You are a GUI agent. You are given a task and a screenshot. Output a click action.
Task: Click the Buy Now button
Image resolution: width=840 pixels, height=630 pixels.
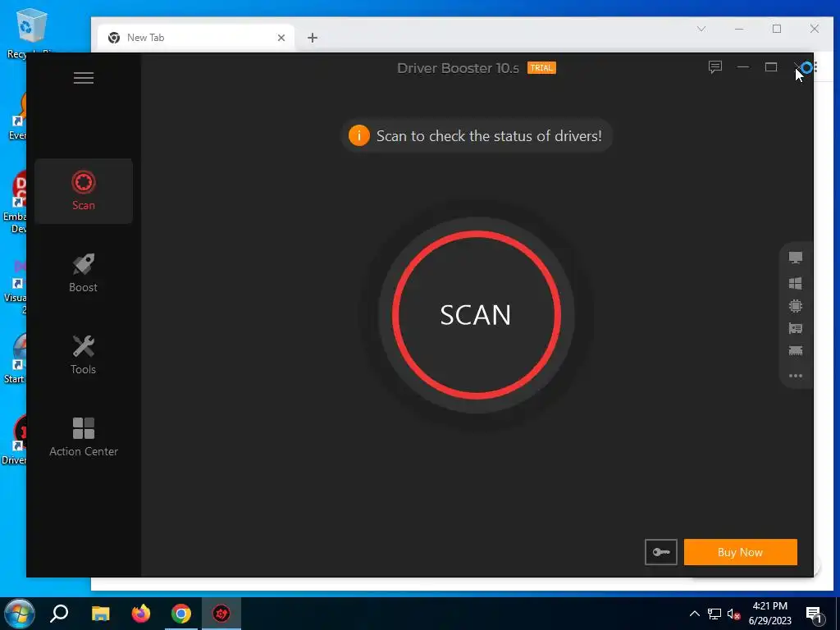pos(741,552)
